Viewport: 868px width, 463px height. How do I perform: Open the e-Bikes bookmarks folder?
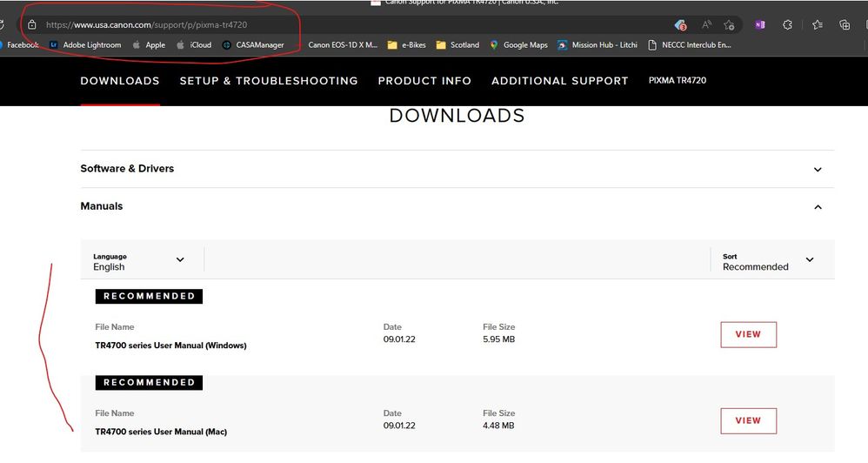point(407,45)
